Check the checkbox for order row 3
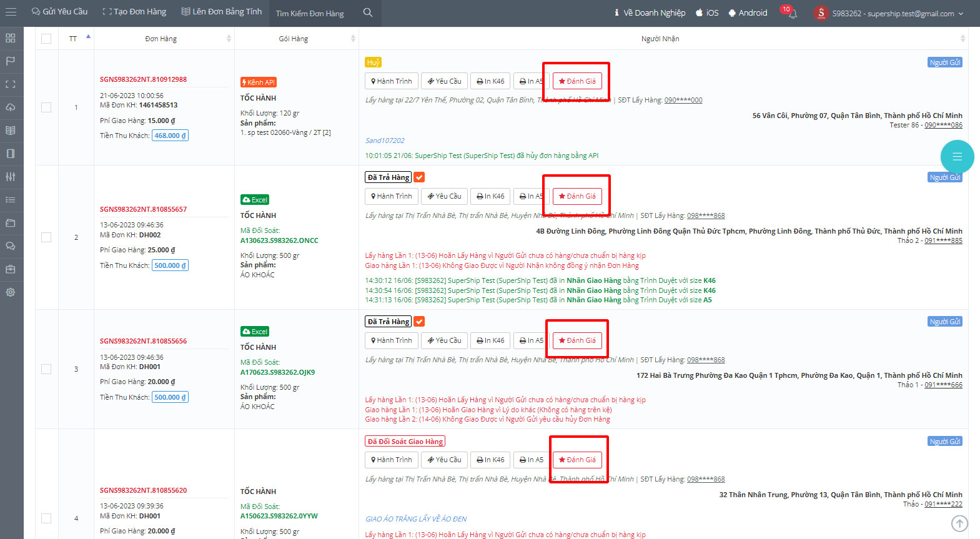Image resolution: width=980 pixels, height=539 pixels. click(46, 369)
